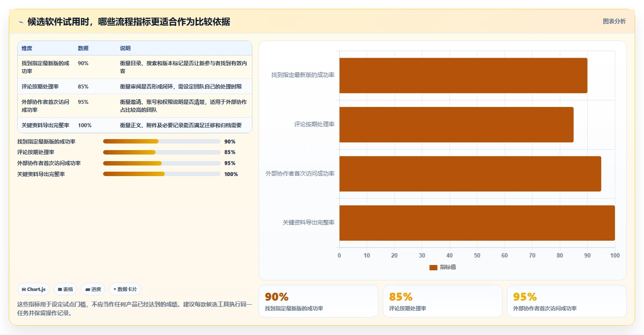This screenshot has width=644, height=335.
Task: Click the 90% data card
Action: click(x=318, y=301)
